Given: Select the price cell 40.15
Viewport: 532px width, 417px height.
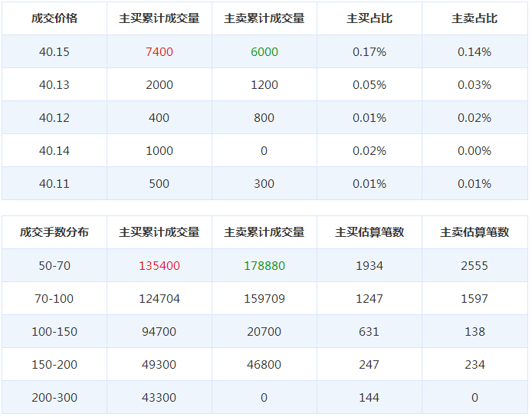Looking at the screenshot, I should coord(54,52).
